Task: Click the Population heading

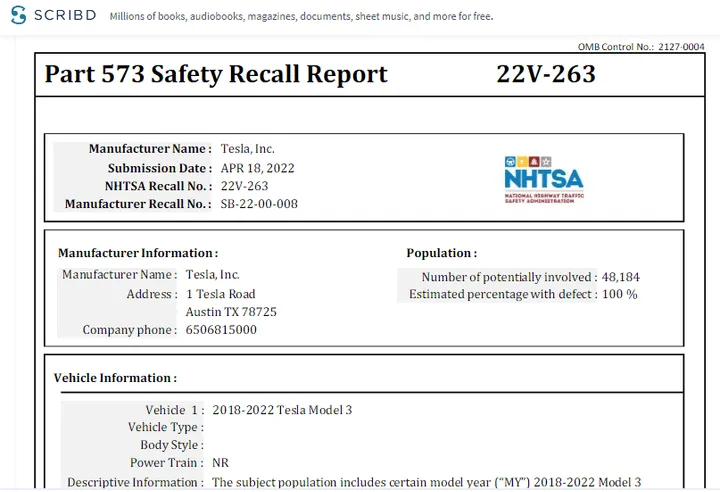Action: [x=441, y=253]
